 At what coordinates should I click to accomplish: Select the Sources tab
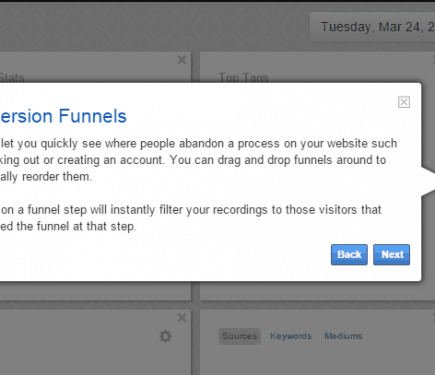point(239,336)
